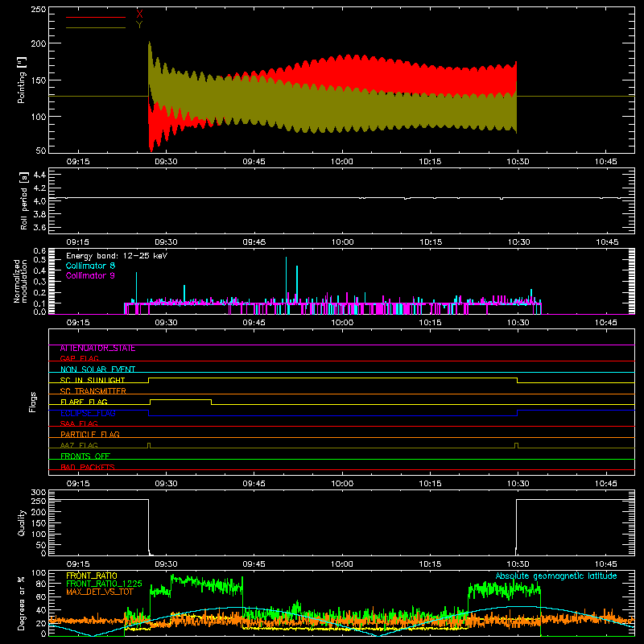Viewport: 644px width, 644px height.
Task: Select the yellow FRONT_RATIO legend label
Action: pyautogui.click(x=92, y=576)
